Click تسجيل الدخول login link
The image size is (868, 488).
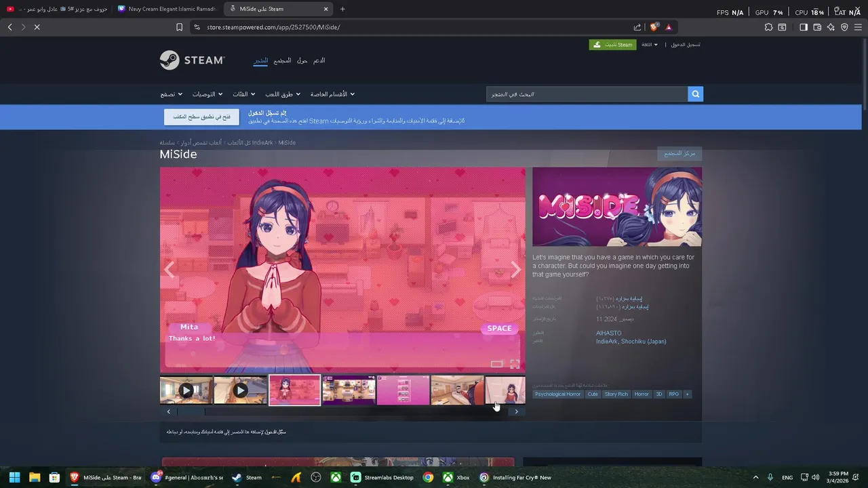click(x=686, y=45)
